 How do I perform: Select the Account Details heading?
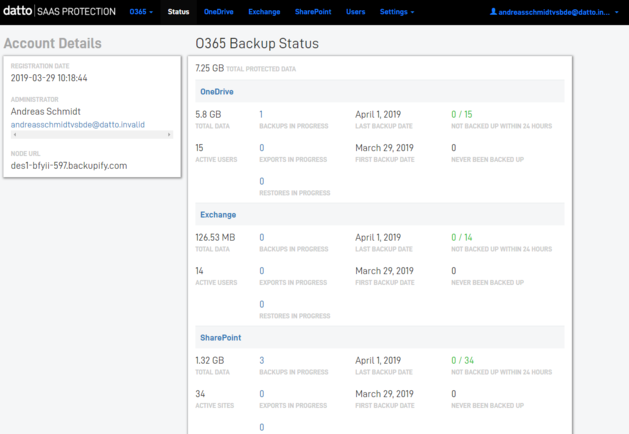click(x=53, y=43)
